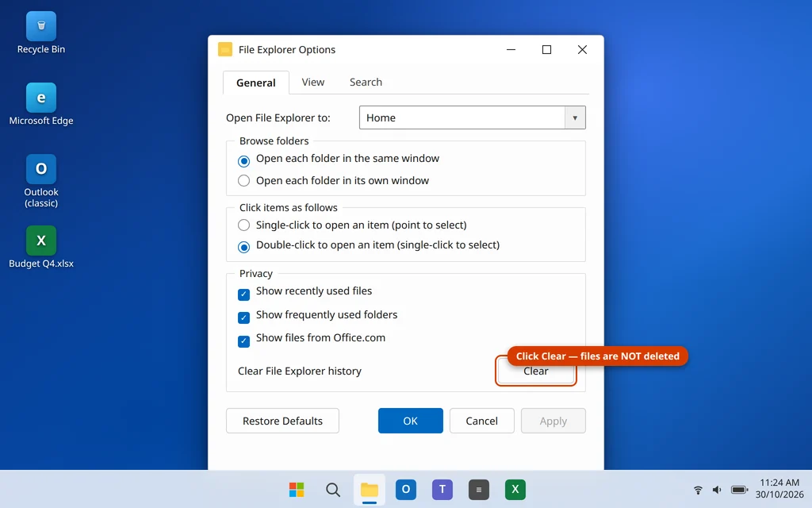
Task: Open the taskbar Search magnifier
Action: [333, 489]
